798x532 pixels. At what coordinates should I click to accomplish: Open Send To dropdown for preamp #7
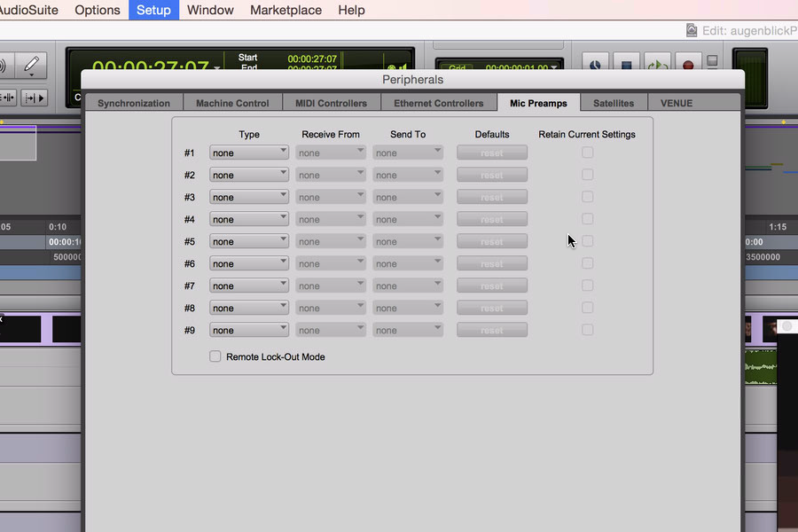coord(407,286)
